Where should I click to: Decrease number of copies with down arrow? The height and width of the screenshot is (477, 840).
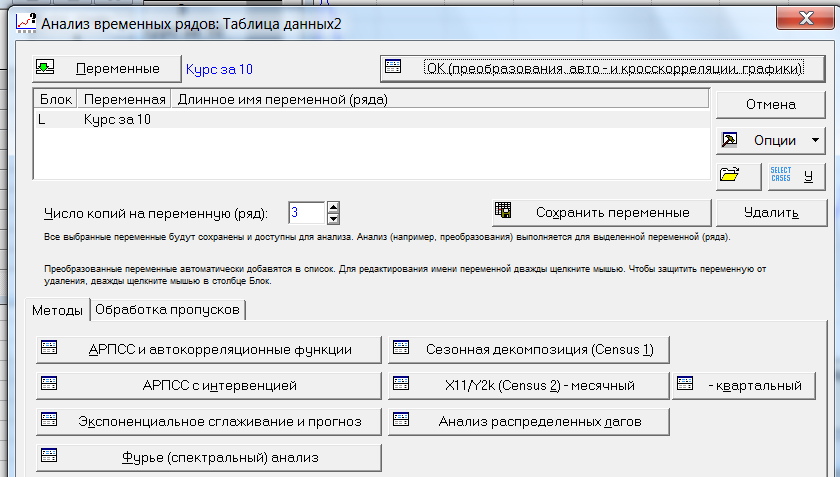pyautogui.click(x=333, y=219)
